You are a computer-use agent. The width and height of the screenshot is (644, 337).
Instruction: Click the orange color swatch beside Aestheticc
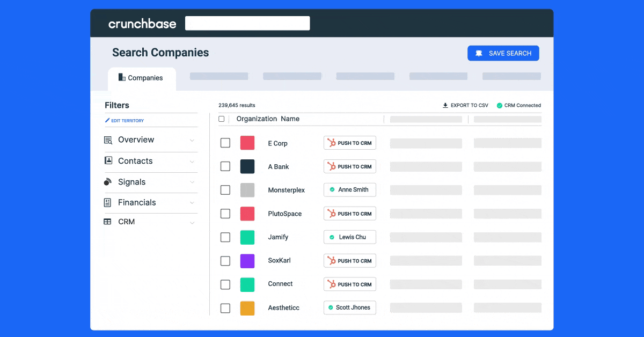click(x=247, y=308)
